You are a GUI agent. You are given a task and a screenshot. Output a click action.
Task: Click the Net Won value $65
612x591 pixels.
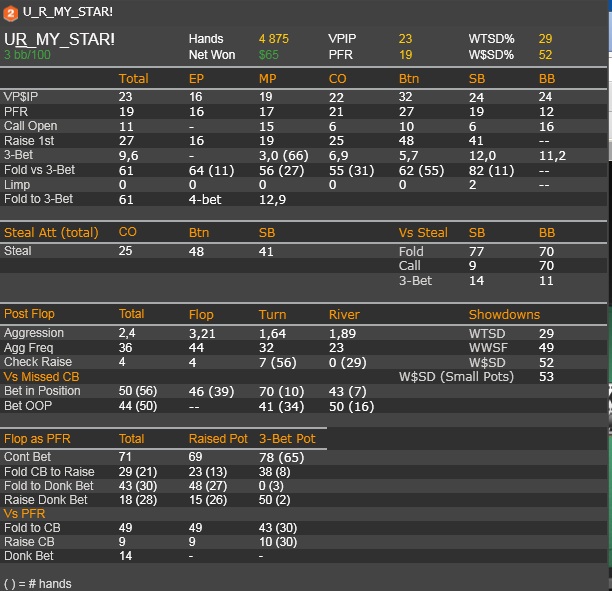269,55
